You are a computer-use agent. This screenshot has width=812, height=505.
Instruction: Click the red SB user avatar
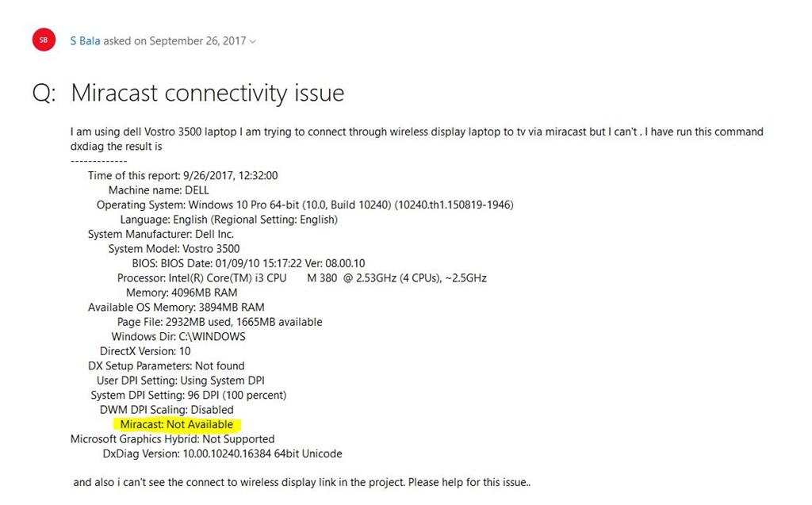44,40
